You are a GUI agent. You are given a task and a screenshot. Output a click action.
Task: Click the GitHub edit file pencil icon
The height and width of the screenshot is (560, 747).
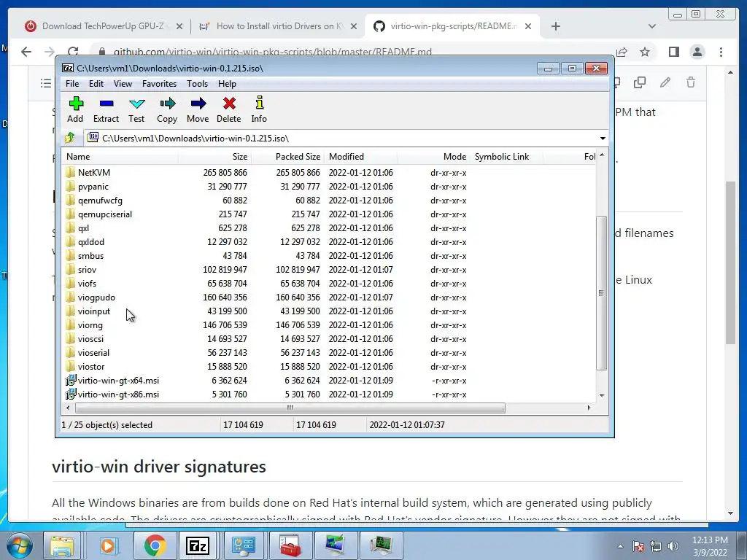tap(665, 82)
